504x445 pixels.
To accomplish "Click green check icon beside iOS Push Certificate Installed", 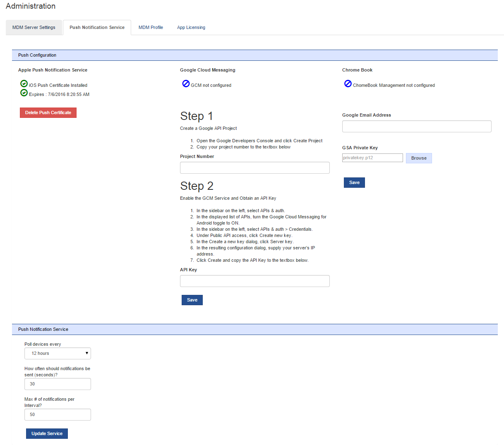I will point(24,84).
